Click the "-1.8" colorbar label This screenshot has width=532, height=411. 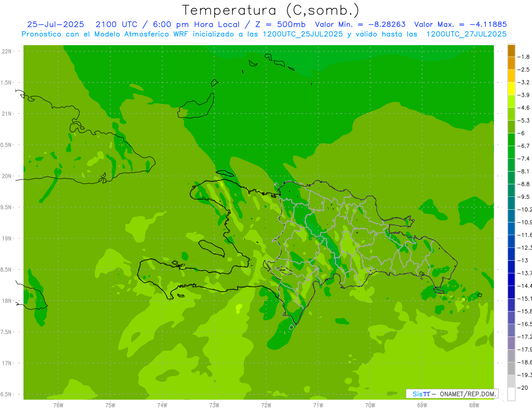[524, 57]
